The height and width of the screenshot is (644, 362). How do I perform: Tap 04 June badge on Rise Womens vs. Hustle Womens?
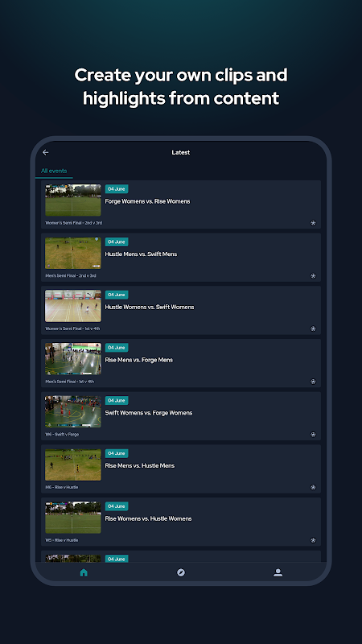point(117,506)
